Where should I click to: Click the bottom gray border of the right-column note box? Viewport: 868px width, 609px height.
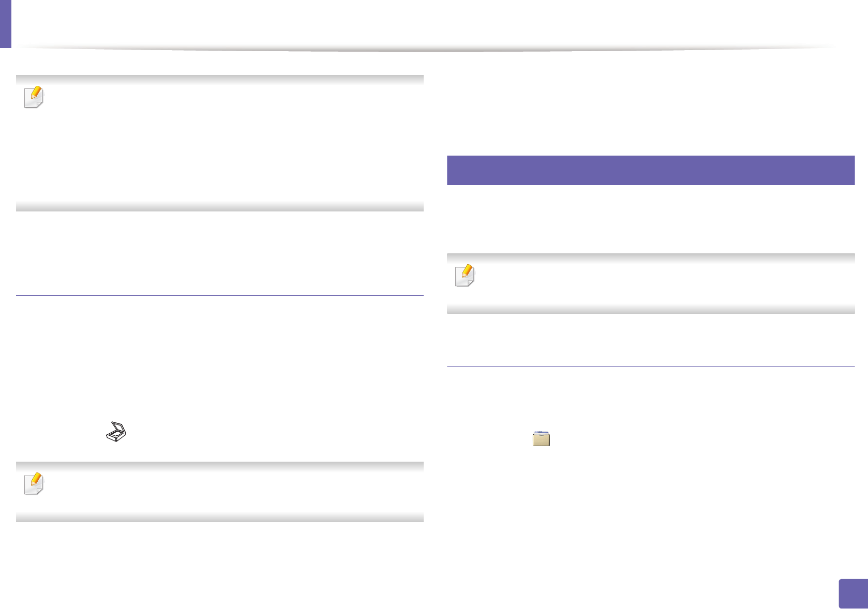tap(650, 309)
